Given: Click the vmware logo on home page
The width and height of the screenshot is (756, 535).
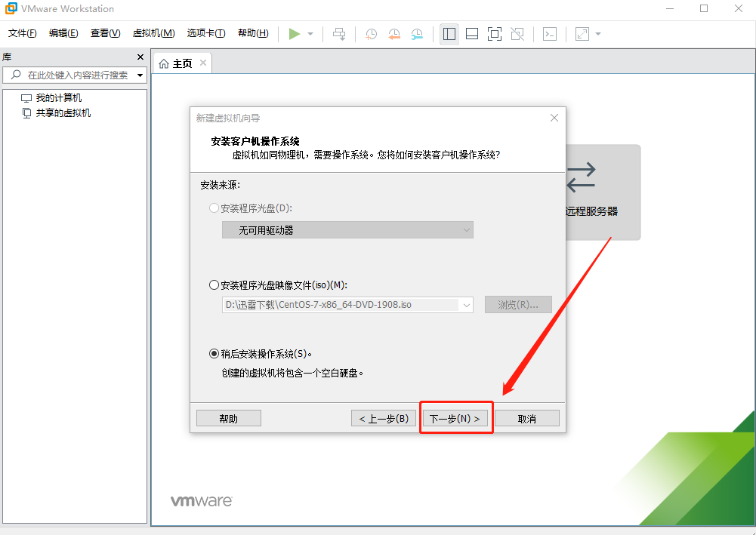Looking at the screenshot, I should coord(202,501).
